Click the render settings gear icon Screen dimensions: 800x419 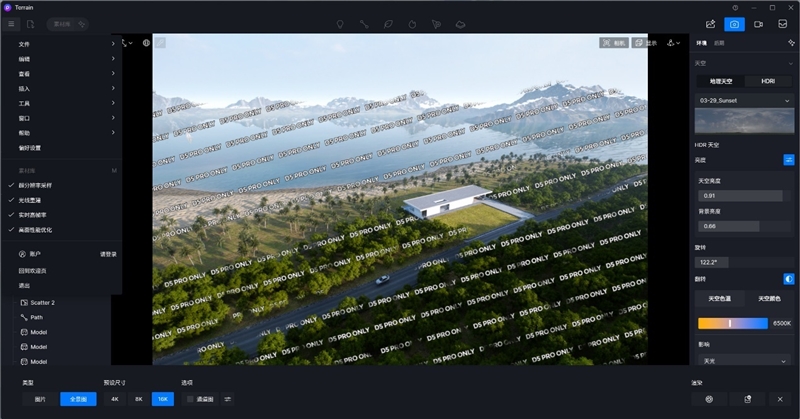[709, 398]
